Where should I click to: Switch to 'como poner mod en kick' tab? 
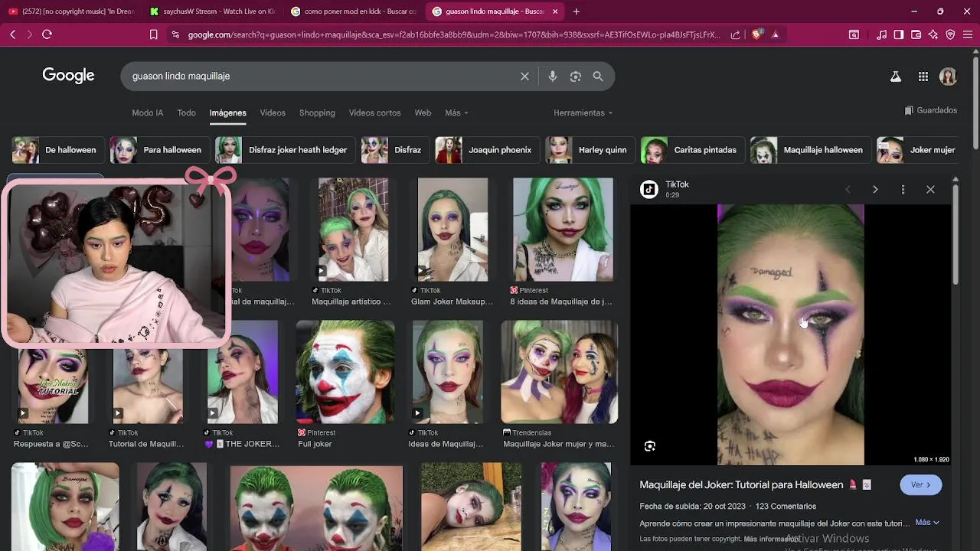(x=353, y=11)
